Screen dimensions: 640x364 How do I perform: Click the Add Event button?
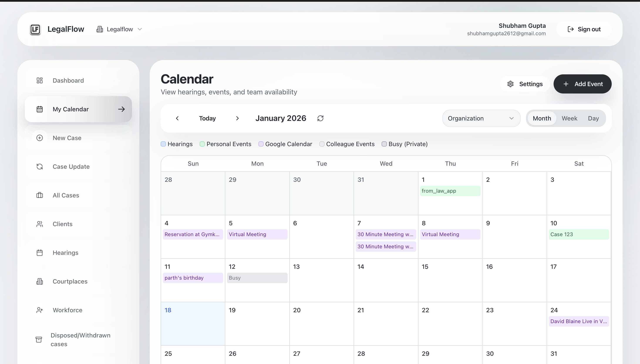click(583, 84)
